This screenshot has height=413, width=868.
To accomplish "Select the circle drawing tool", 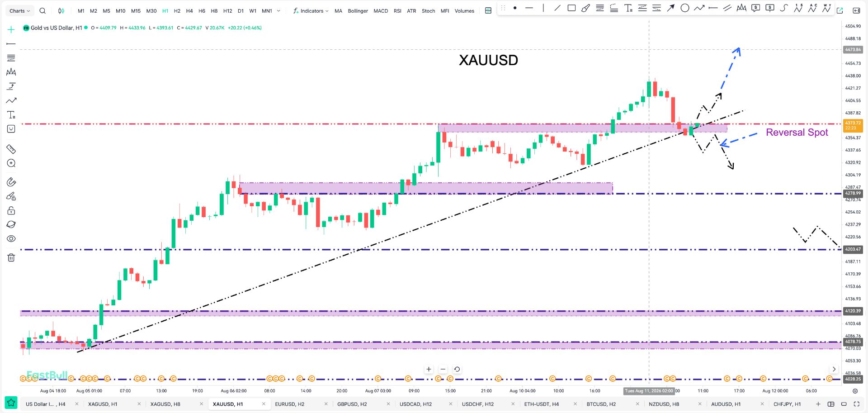I will coord(685,8).
